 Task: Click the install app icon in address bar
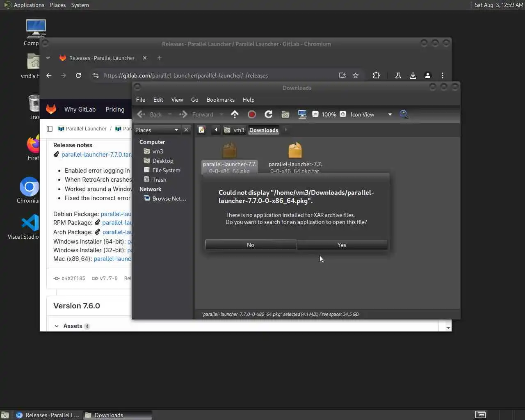coord(342,75)
